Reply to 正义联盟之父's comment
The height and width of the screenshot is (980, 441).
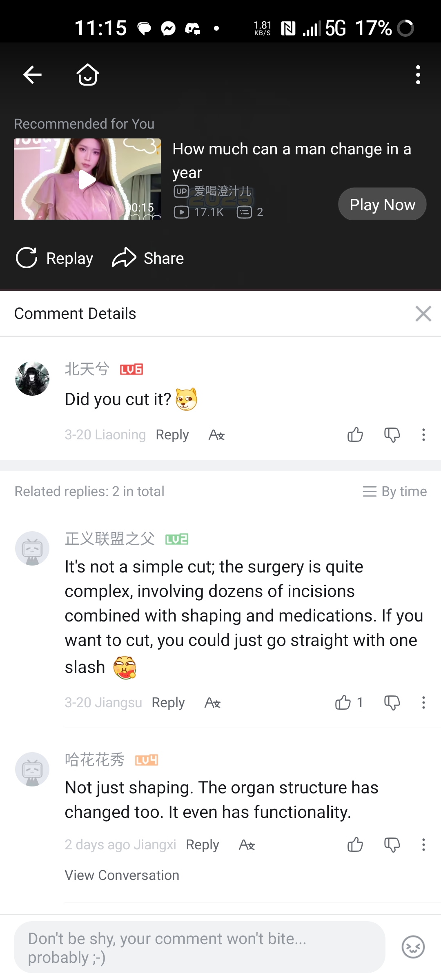click(x=168, y=703)
